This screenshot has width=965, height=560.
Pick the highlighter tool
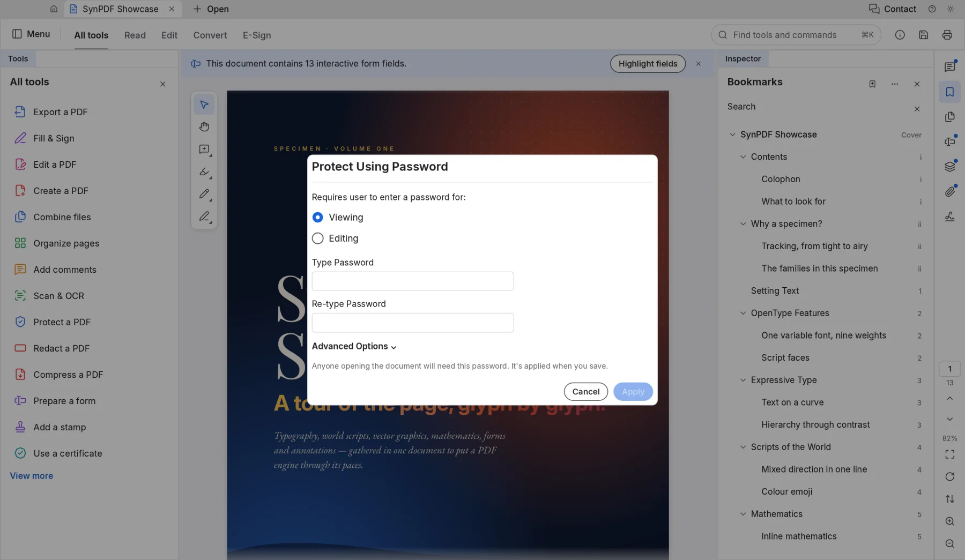coord(204,172)
